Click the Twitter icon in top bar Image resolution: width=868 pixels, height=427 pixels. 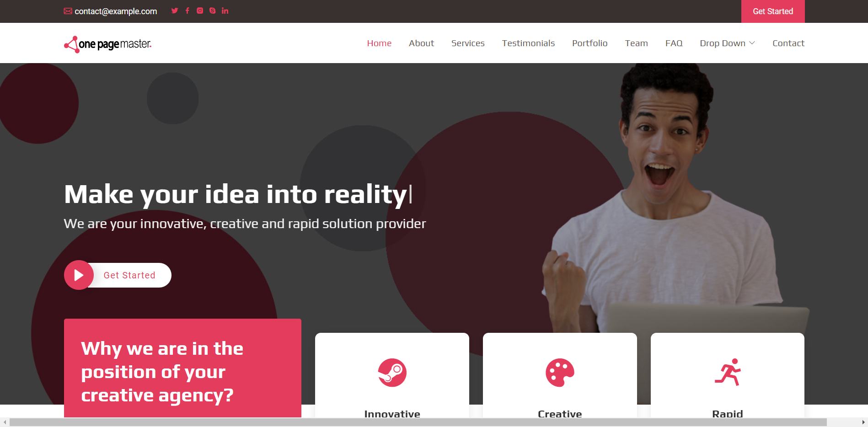coord(175,11)
